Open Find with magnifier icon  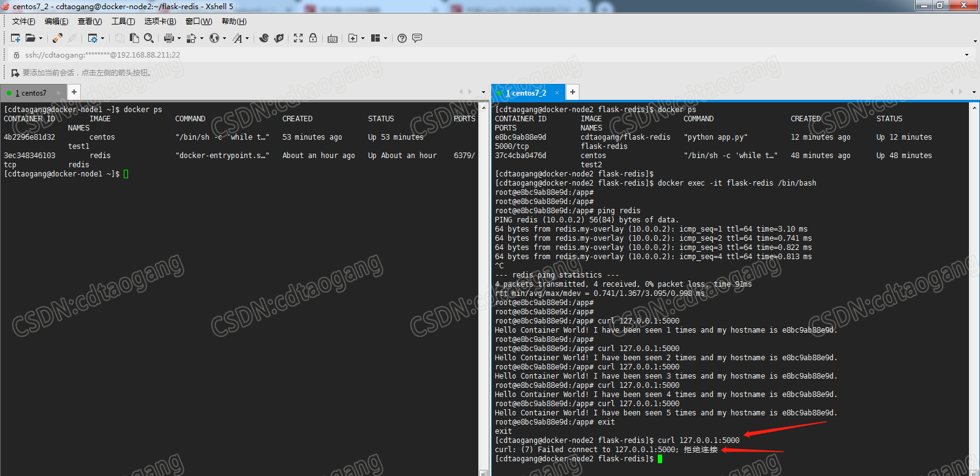coord(149,38)
